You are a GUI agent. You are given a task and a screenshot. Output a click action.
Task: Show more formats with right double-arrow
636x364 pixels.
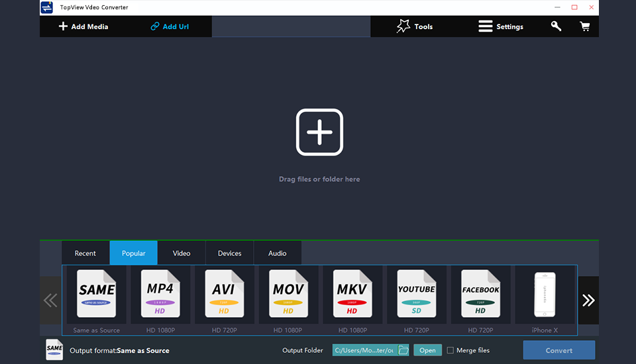[x=588, y=300]
